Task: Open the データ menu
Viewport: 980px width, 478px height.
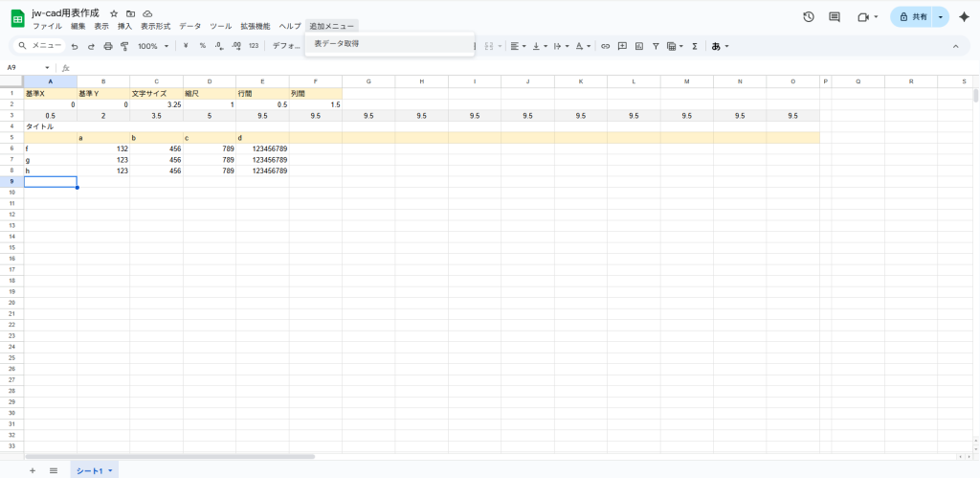Action: click(190, 26)
